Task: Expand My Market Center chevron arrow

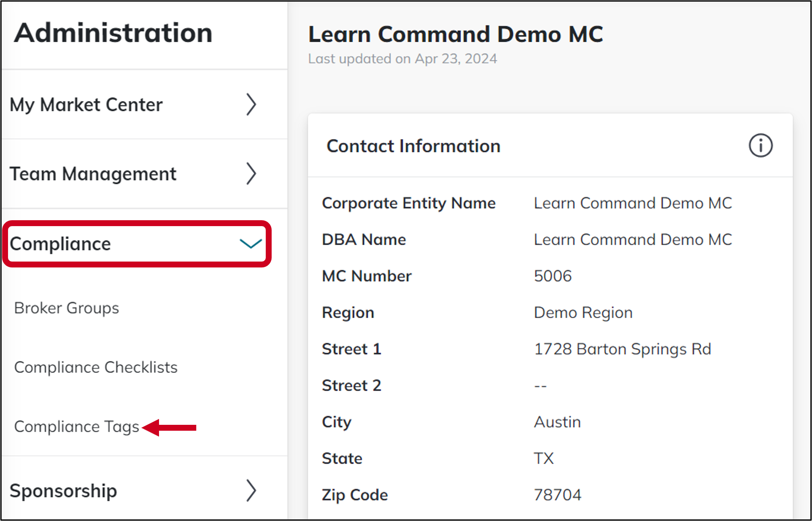Action: pos(251,105)
